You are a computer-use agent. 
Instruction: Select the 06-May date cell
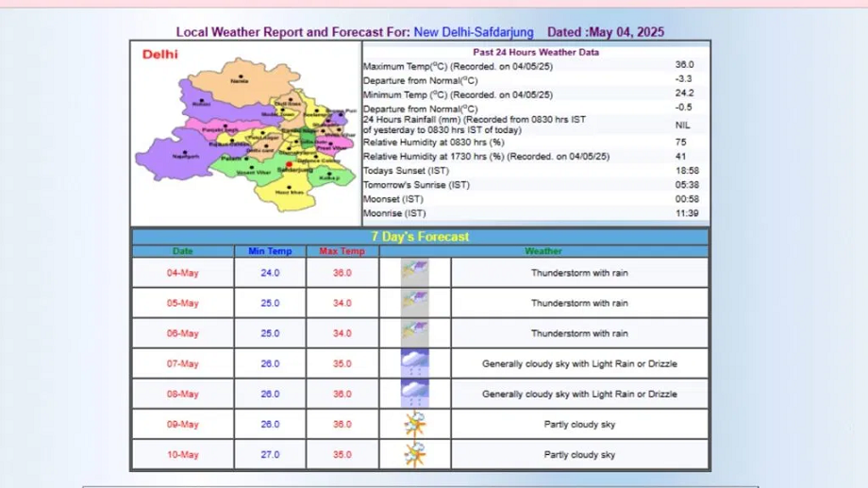point(183,333)
